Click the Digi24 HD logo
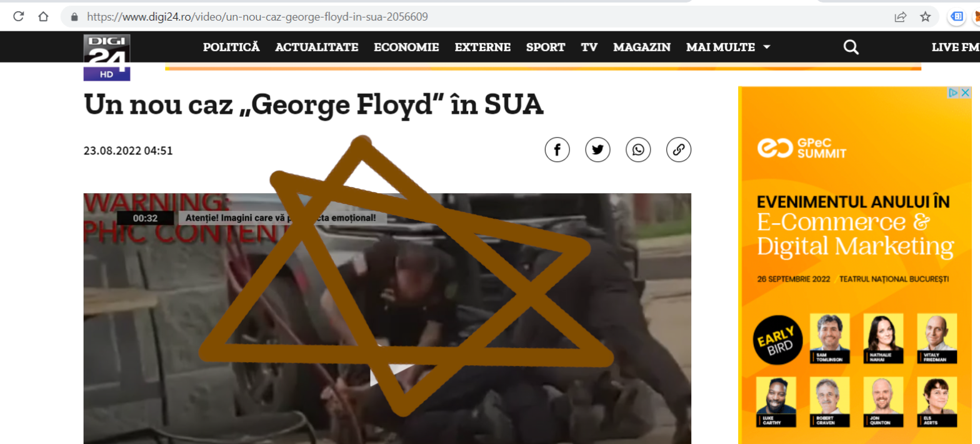This screenshot has width=980, height=444. pos(107,58)
